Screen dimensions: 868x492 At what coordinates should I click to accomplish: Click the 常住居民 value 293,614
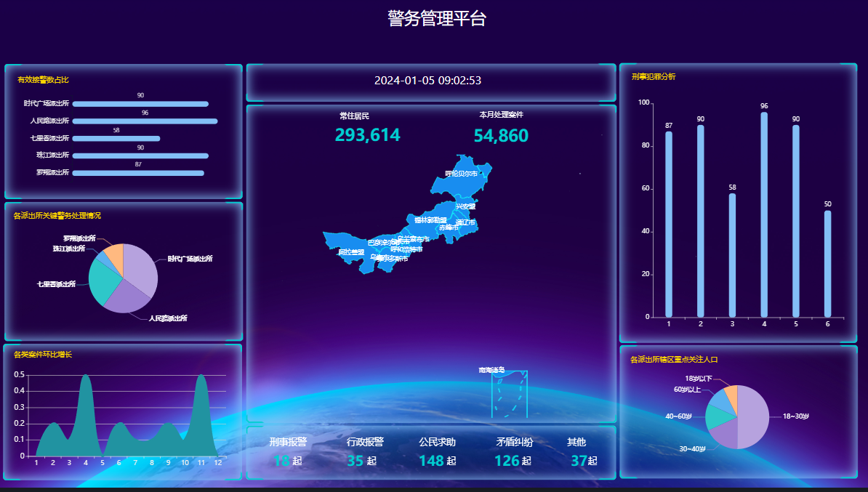coord(368,135)
